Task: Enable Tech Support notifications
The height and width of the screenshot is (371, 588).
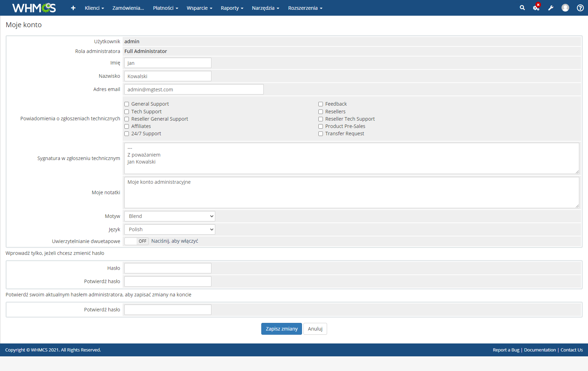Action: (127, 112)
